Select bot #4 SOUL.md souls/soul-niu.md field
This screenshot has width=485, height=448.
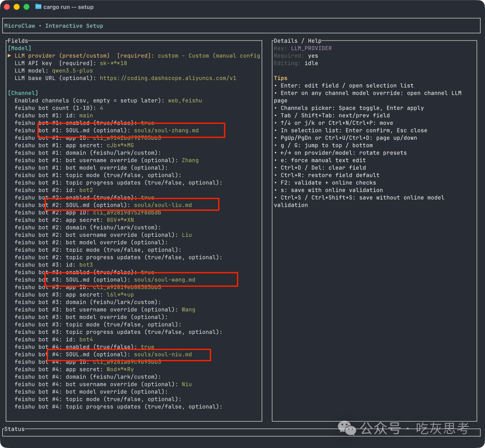pyautogui.click(x=163, y=355)
